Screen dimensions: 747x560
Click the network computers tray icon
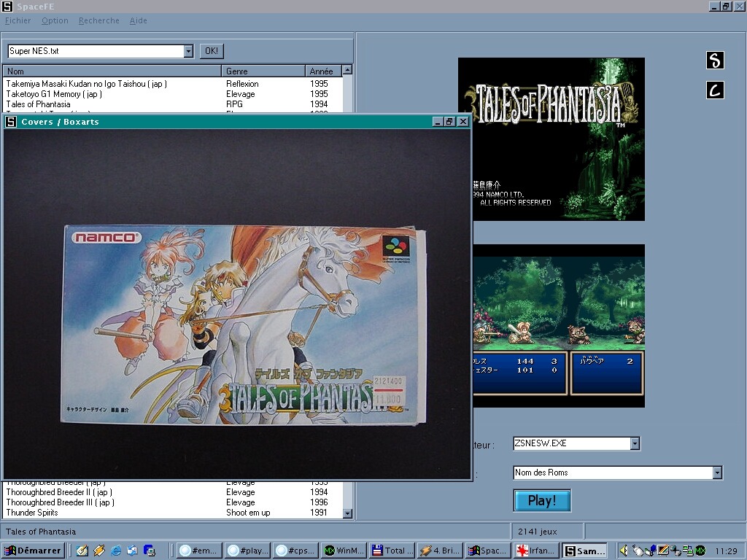coord(687,551)
